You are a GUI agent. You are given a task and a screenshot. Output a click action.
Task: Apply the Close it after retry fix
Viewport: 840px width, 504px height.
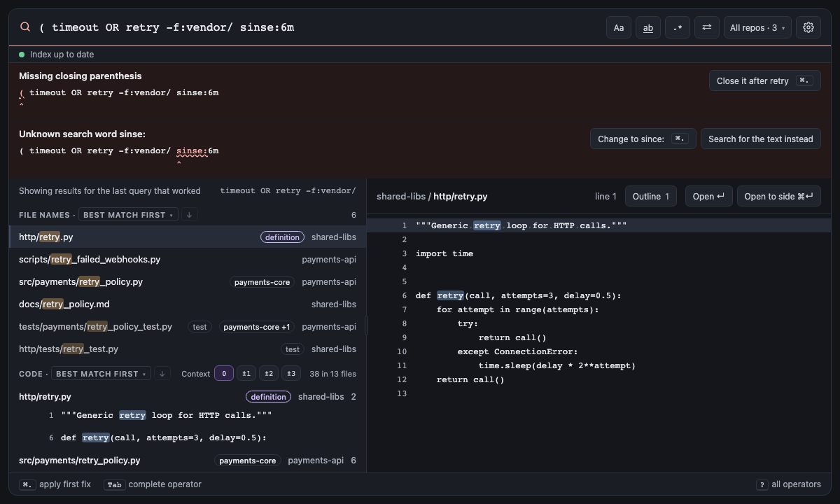(x=764, y=80)
